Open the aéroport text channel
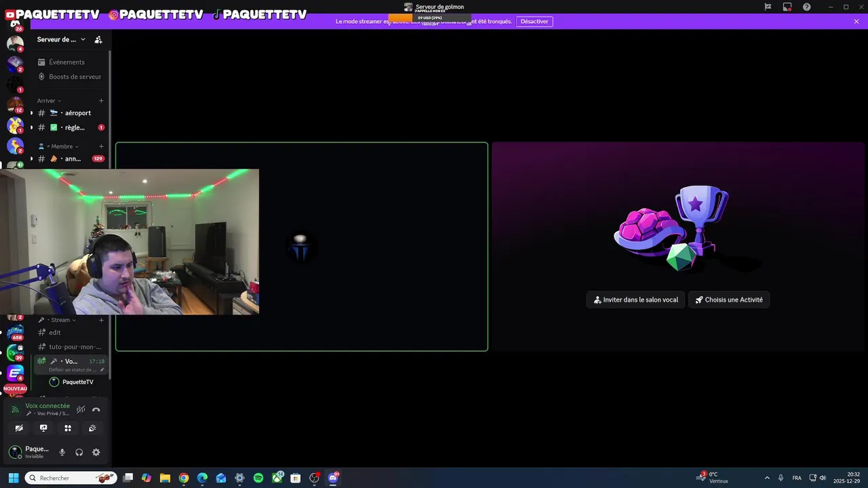 click(x=70, y=113)
